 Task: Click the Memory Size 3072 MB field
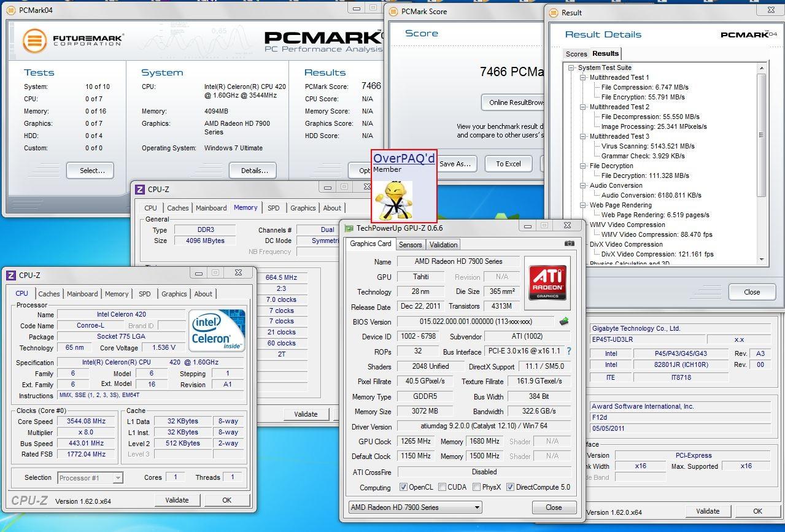tap(425, 411)
